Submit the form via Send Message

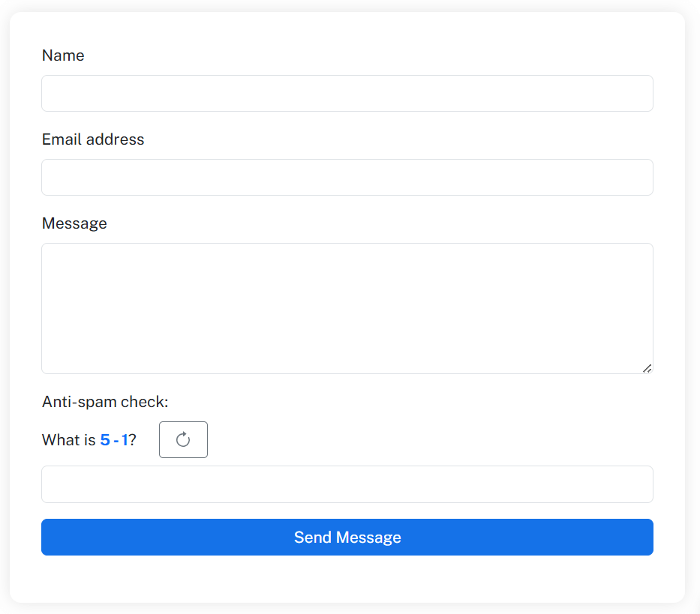(x=347, y=537)
